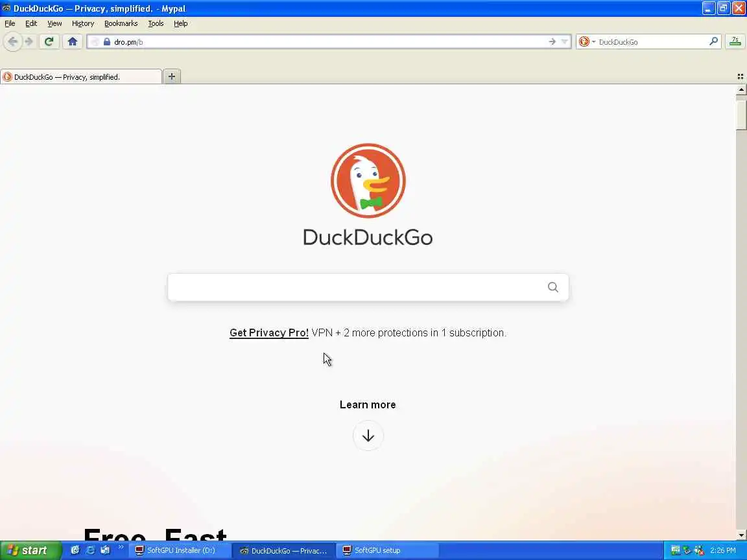Viewport: 747px width, 560px height.
Task: Follow the Get Privacy Pro! link
Action: point(268,333)
